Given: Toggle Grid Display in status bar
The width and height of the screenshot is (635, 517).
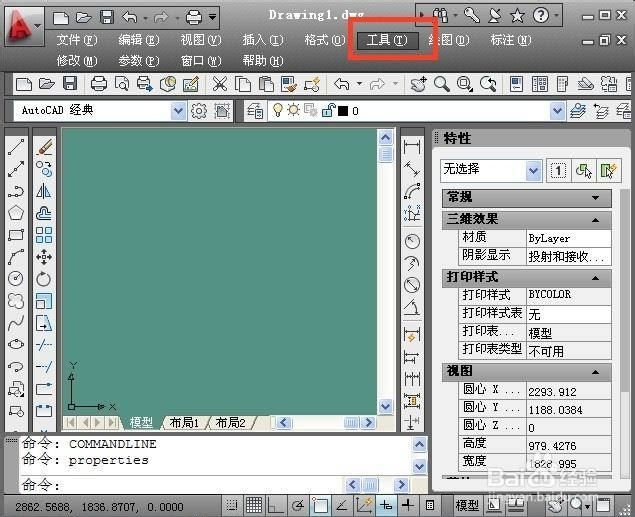Looking at the screenshot, I should (254, 505).
